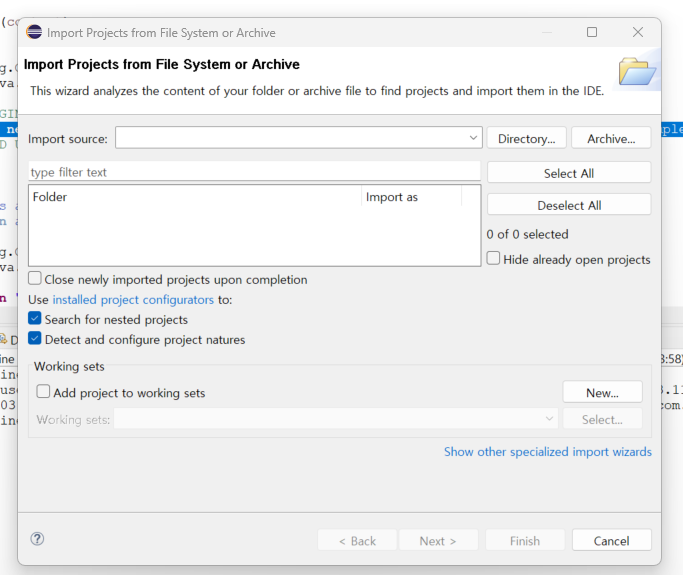Image resolution: width=683 pixels, height=575 pixels.
Task: Check Add project to working sets
Action: (x=43, y=393)
